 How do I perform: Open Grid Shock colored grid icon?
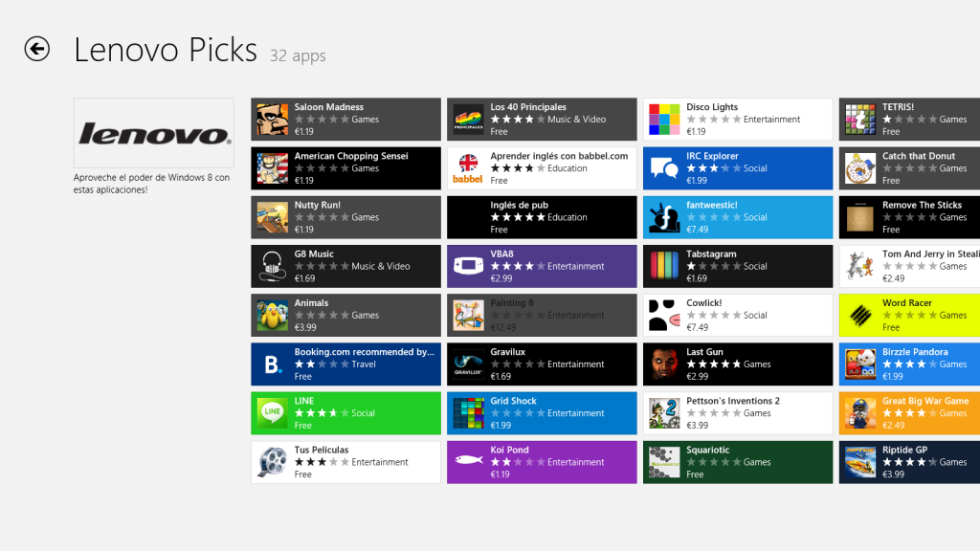click(468, 413)
